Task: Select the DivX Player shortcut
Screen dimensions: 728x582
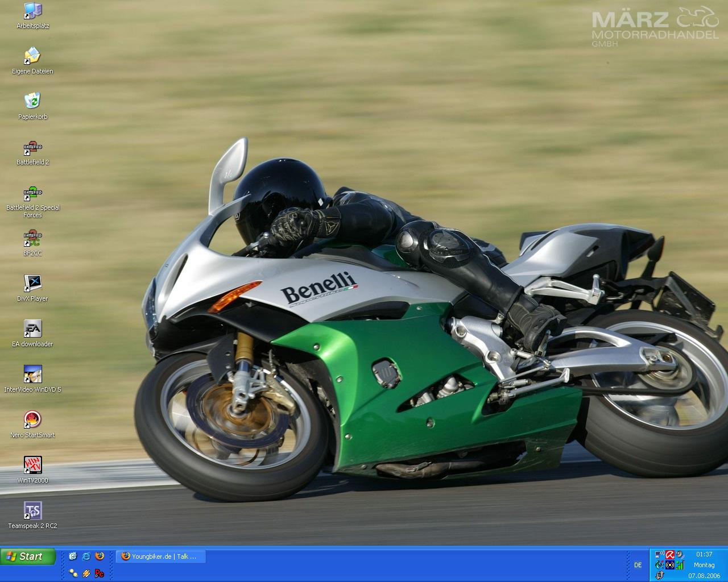Action: coord(32,288)
